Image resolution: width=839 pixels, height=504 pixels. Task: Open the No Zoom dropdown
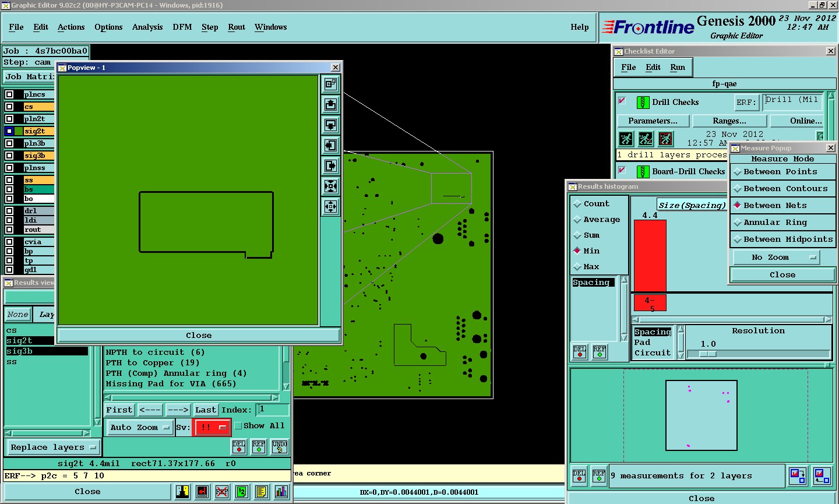[x=775, y=257]
